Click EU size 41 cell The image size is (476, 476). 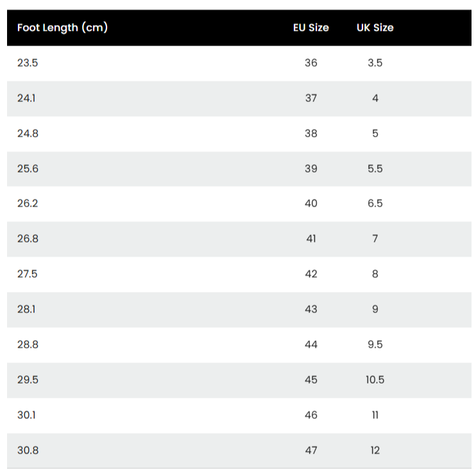pos(311,239)
